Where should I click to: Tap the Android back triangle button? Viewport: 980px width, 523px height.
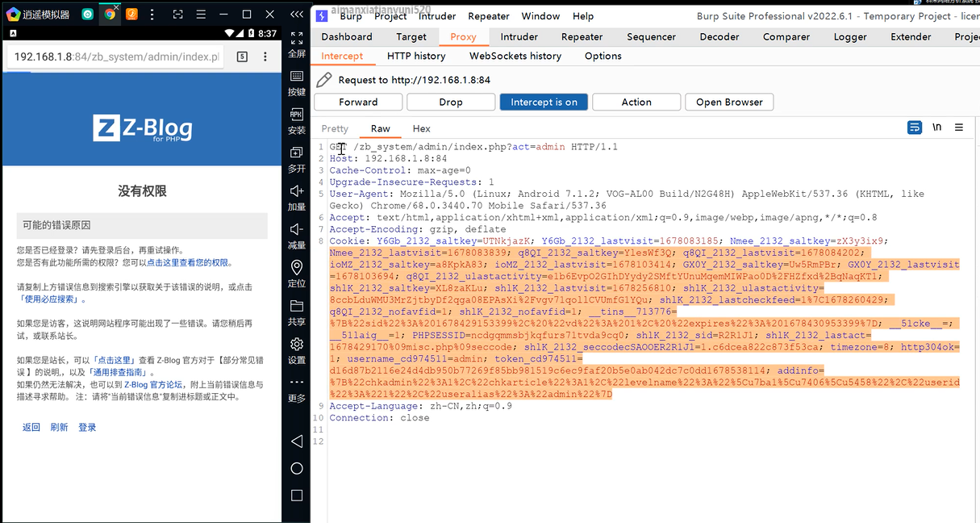(296, 441)
